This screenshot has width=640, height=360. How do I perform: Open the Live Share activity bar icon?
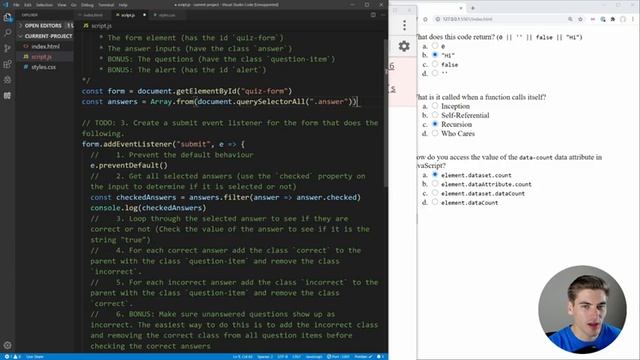[7, 80]
